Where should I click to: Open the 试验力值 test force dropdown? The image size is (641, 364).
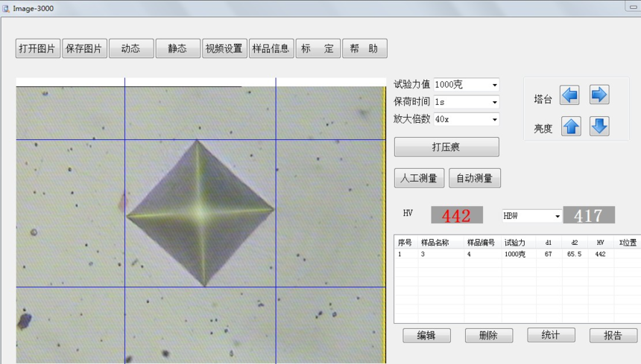tap(494, 85)
